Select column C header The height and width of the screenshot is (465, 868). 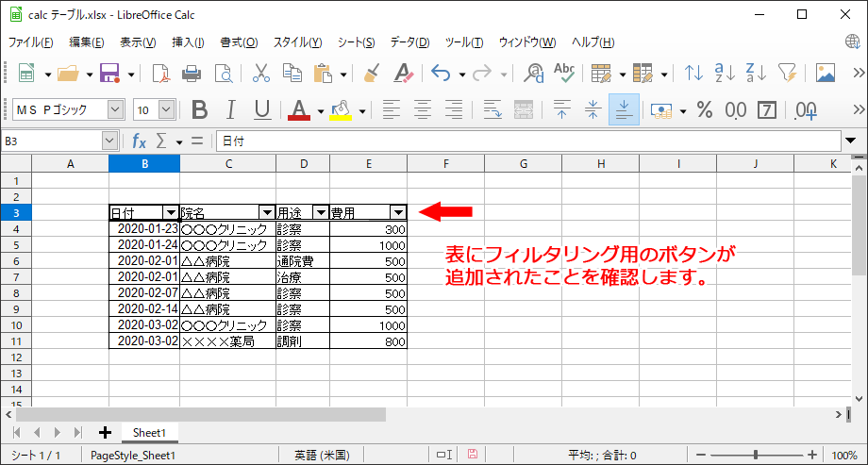pyautogui.click(x=227, y=163)
